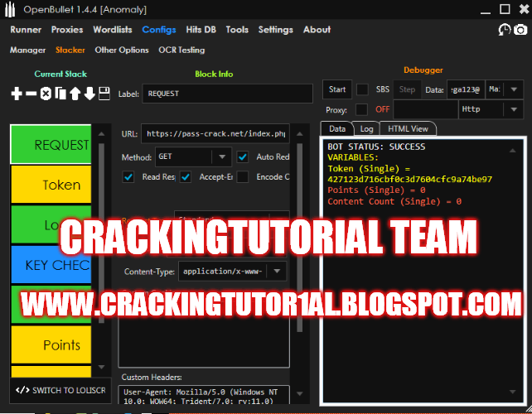Click debugger output scrollbar up arrow
Viewport: 532px width, 414px height.
click(513, 151)
